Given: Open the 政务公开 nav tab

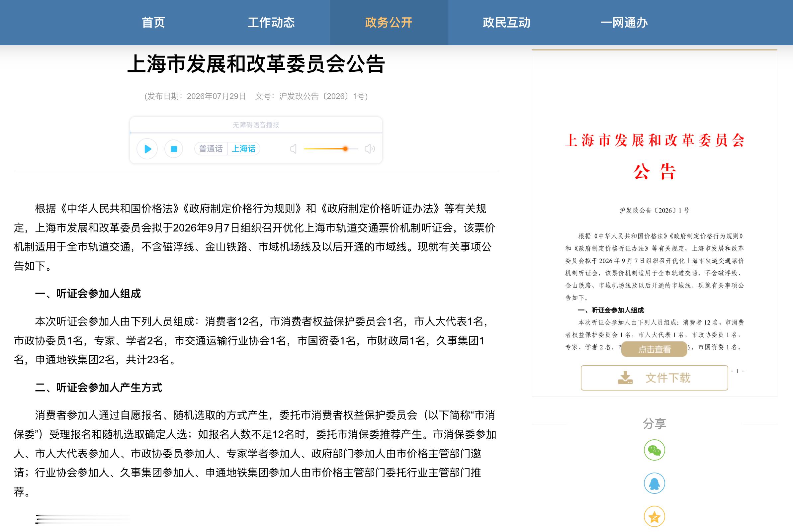Looking at the screenshot, I should tap(389, 22).
